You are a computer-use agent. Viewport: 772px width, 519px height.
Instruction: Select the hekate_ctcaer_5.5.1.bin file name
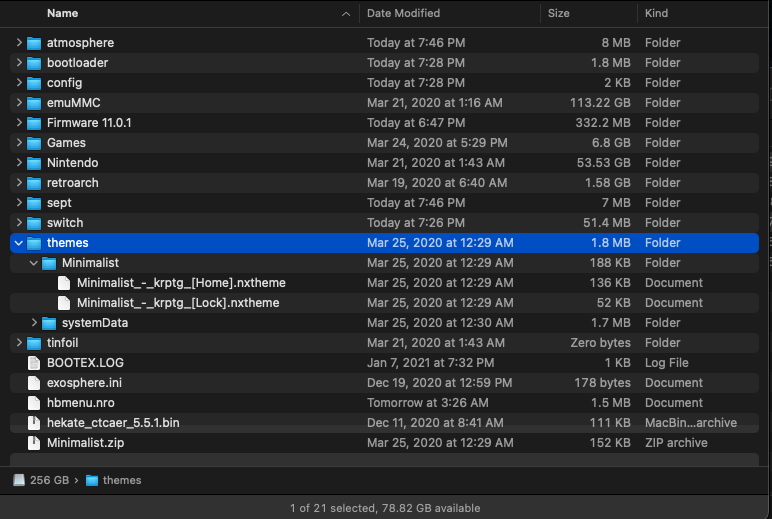click(113, 422)
